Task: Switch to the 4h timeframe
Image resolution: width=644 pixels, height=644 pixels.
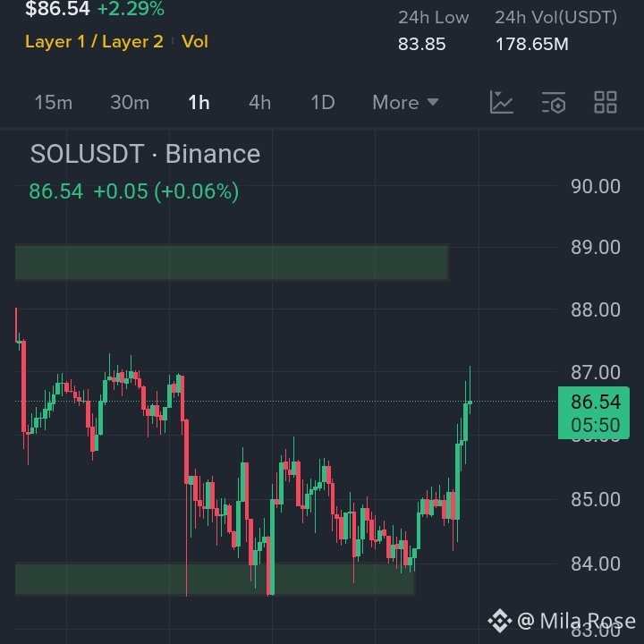Action: coord(260,102)
